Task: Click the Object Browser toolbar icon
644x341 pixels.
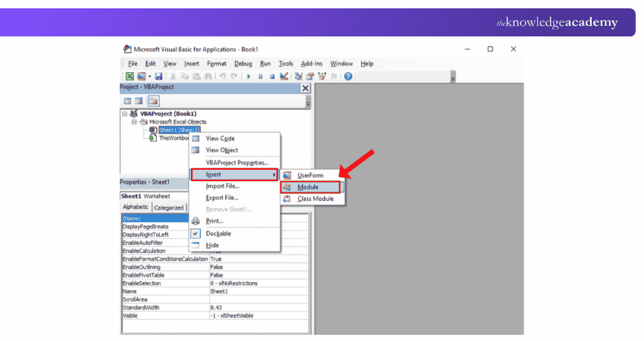Action: point(321,76)
